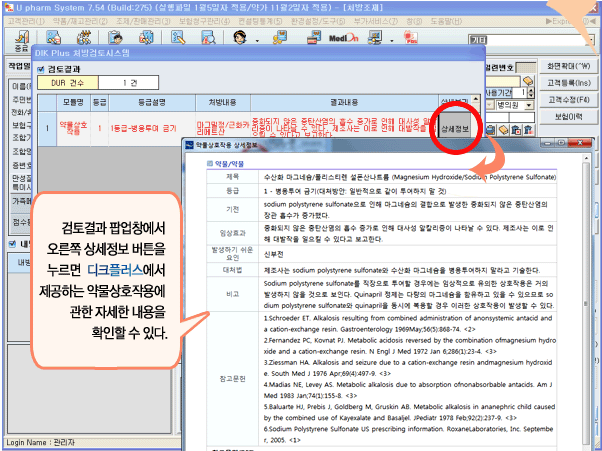Click the 화면확대(^W) button

(568, 66)
